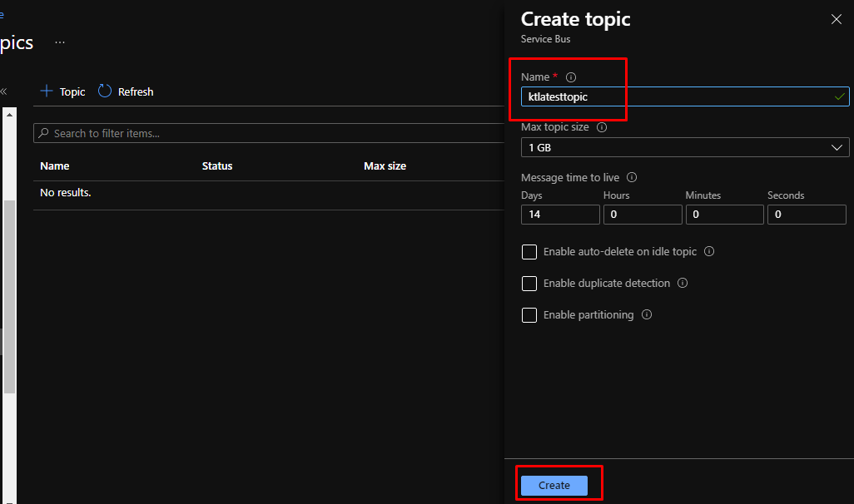Screen dimensions: 854x504
Task: Click the Enable partitioning info icon
Action: pyautogui.click(x=647, y=314)
